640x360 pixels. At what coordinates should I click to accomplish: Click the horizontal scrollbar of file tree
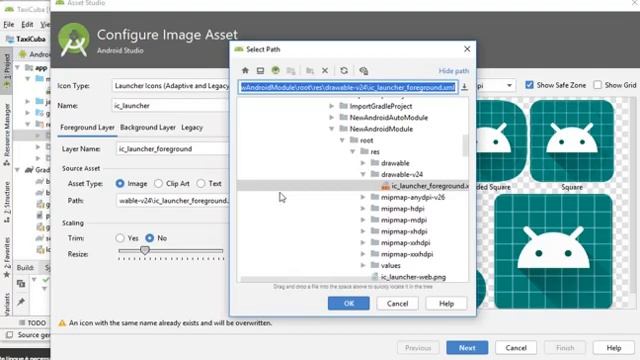point(306,280)
